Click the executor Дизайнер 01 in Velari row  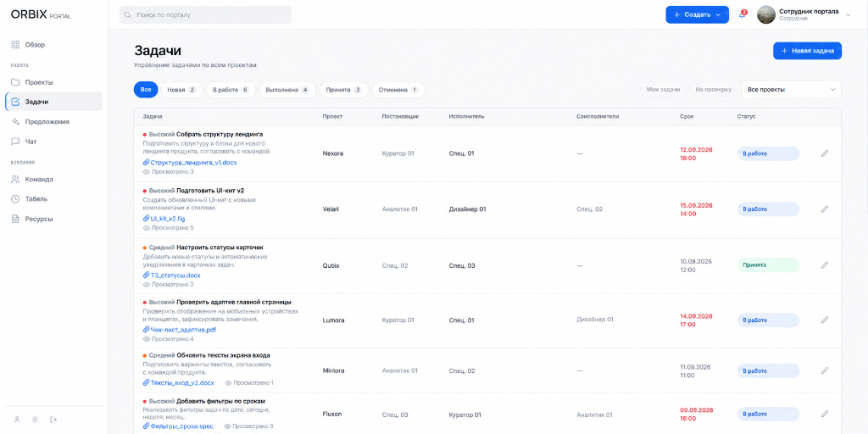tap(467, 209)
